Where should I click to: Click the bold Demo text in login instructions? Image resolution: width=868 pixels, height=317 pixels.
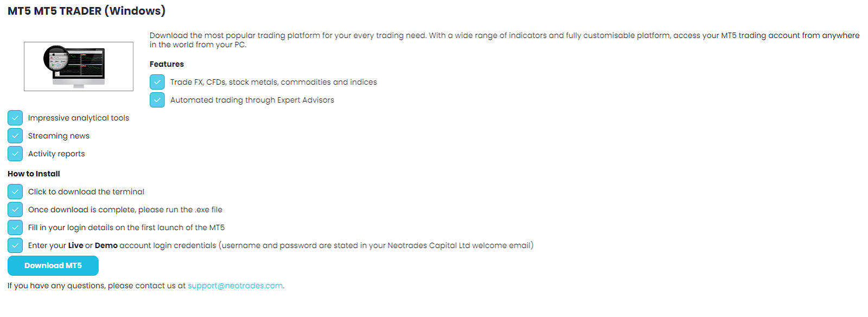click(x=106, y=245)
